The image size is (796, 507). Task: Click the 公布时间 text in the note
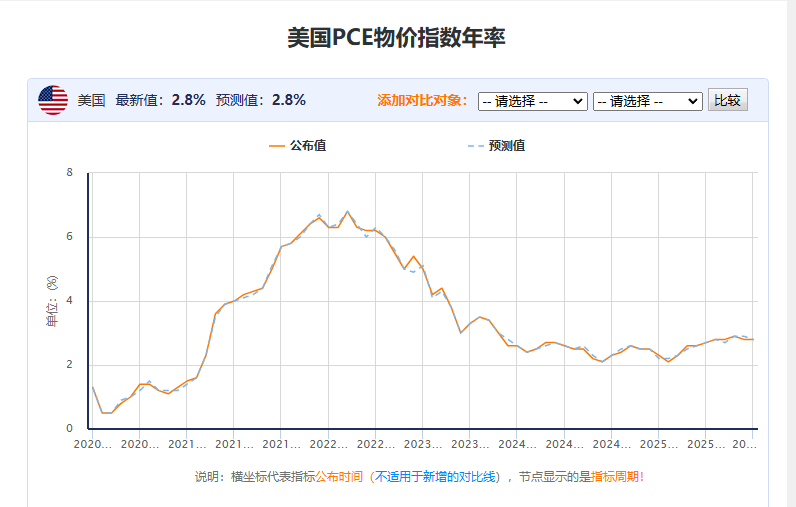tap(339, 477)
